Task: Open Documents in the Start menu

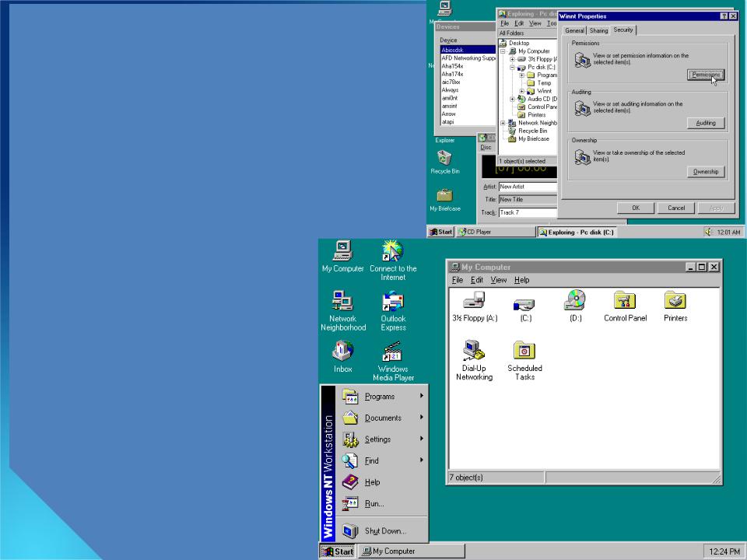Action: point(382,418)
